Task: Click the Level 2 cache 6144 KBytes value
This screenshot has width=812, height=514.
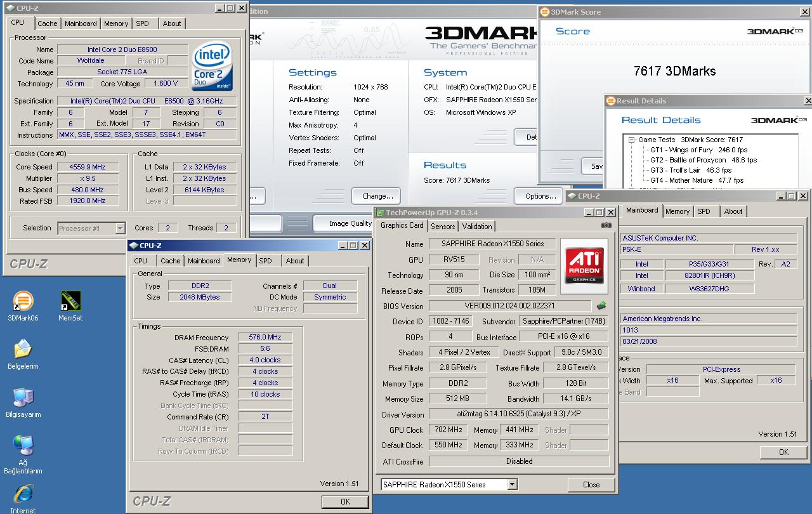Action: (x=205, y=190)
